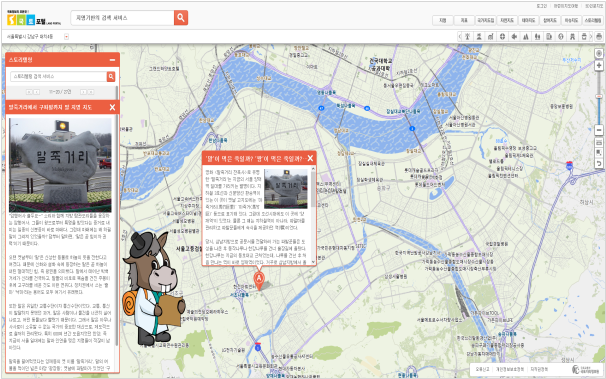Select the 지형 map type button
The height and width of the screenshot is (379, 606).
click(x=443, y=20)
